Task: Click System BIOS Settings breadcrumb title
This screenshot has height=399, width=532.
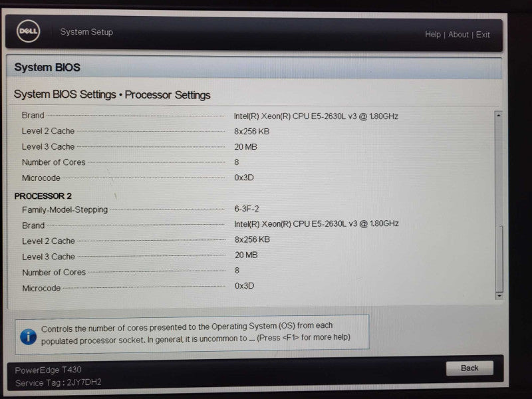Action: tap(112, 94)
